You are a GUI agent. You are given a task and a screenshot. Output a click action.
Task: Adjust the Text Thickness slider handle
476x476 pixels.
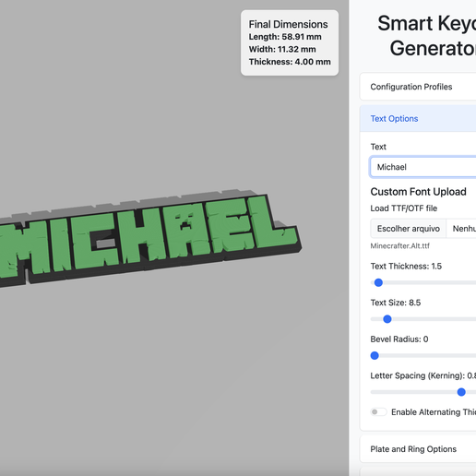[x=378, y=282]
